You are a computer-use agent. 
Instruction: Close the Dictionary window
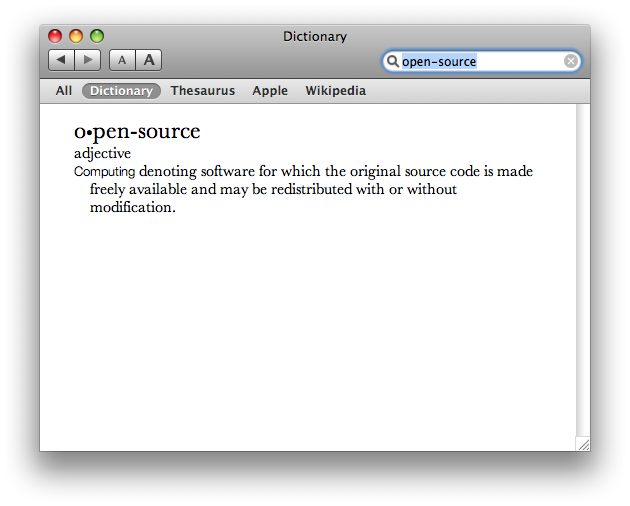55,36
